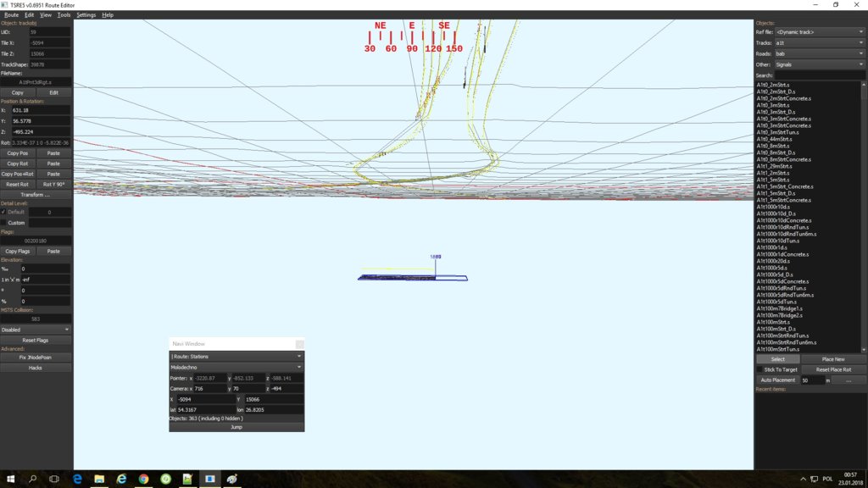Enable the Stick To Target checkbox
Viewport: 868px width, 488px height.
pyautogui.click(x=759, y=370)
